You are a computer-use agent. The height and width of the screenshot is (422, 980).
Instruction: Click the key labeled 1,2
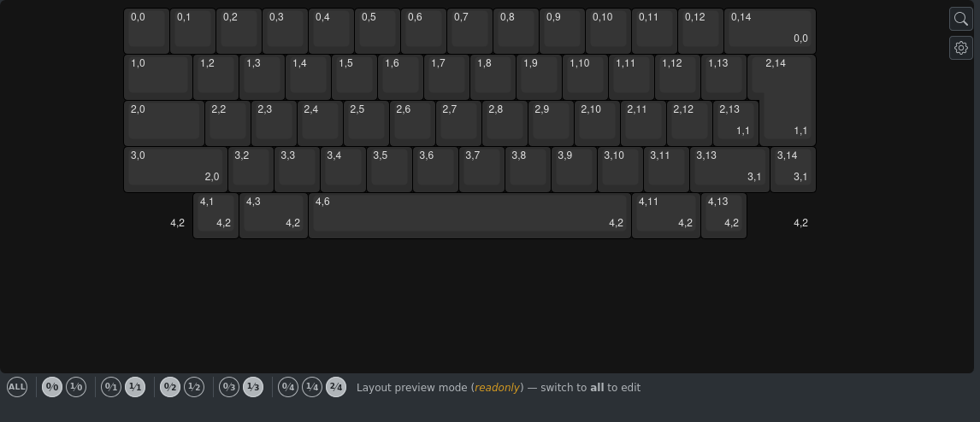215,77
